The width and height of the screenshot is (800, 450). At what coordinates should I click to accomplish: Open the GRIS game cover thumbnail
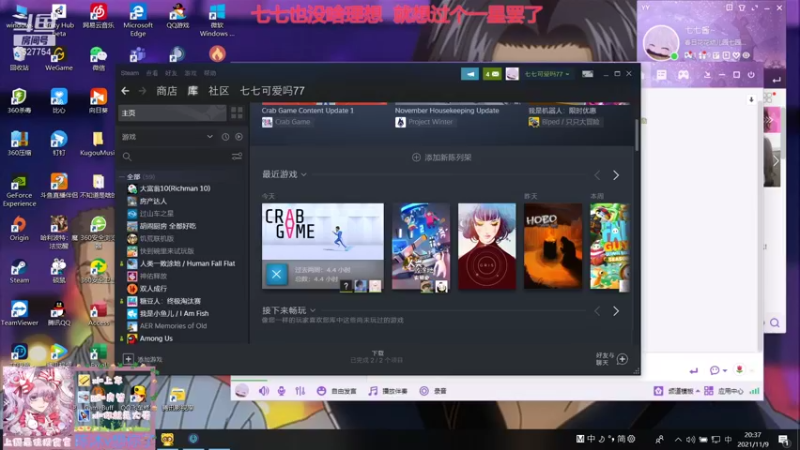[487, 246]
